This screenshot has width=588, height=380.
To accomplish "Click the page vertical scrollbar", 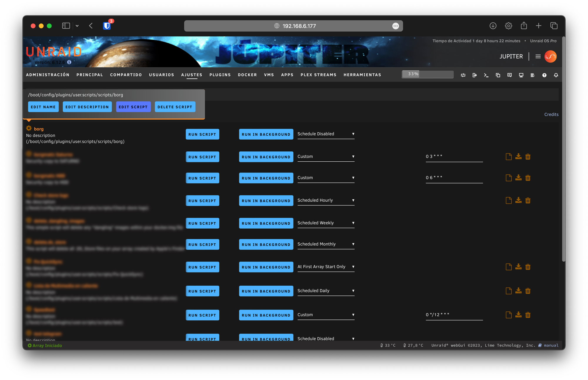I will coord(563,149).
